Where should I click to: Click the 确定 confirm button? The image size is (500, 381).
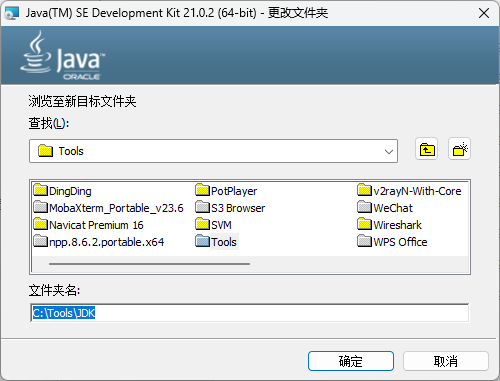351,361
